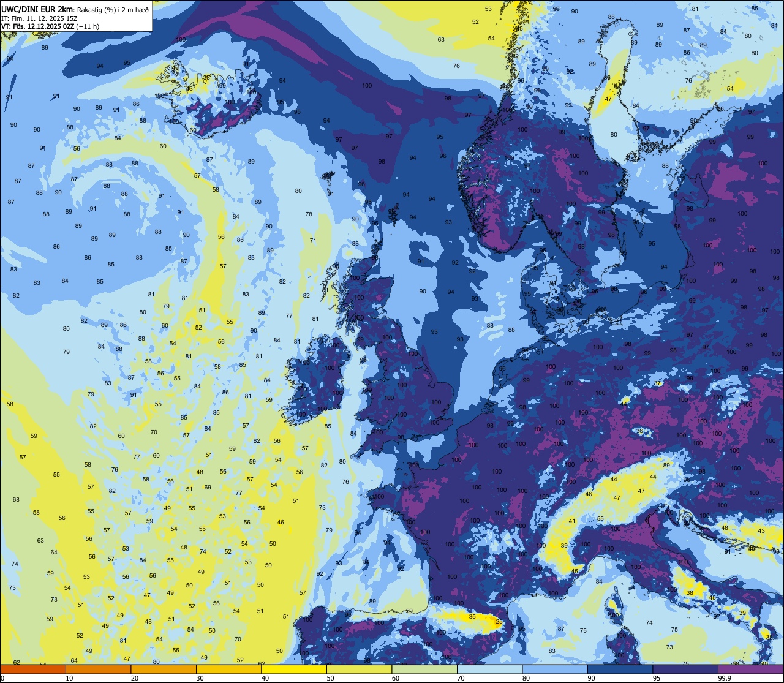Click the map value "25" in northeast Spain
Image resolution: width=784 pixels, height=683 pixels.
[499, 622]
